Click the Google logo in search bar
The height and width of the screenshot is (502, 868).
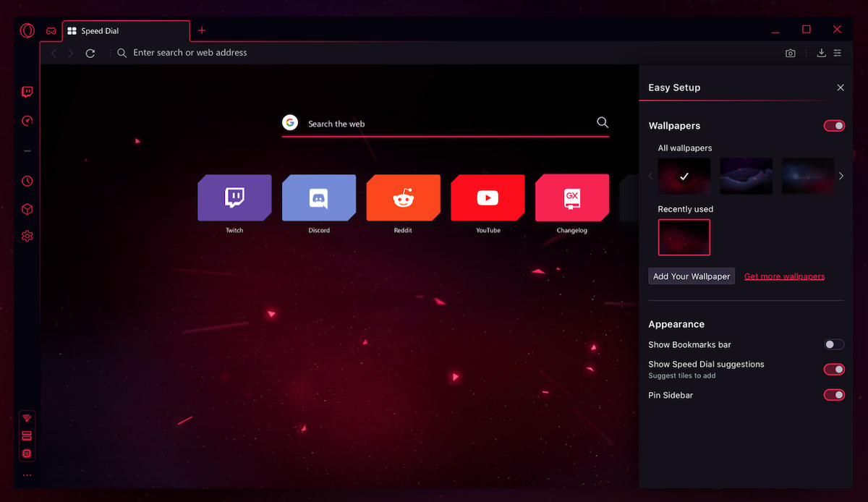pyautogui.click(x=290, y=123)
